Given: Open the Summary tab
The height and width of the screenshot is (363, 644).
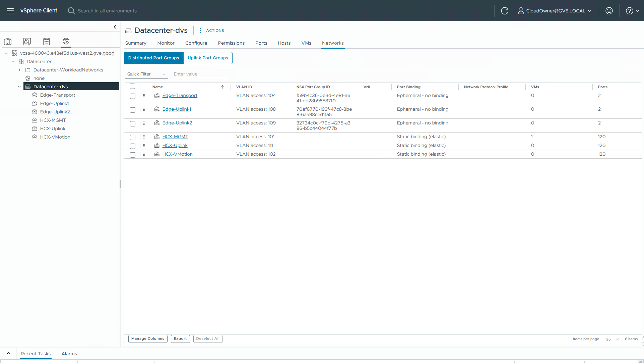Looking at the screenshot, I should [x=136, y=43].
